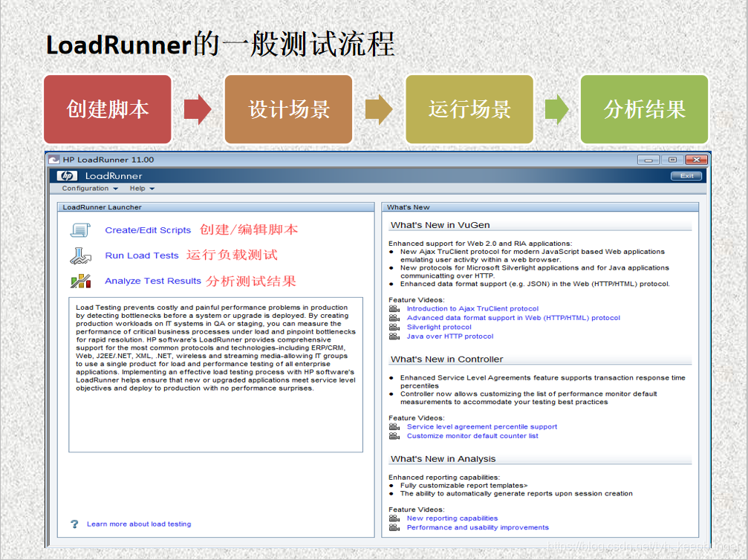
Task: Click the Create/Edit Scripts scroll icon
Action: (80, 230)
